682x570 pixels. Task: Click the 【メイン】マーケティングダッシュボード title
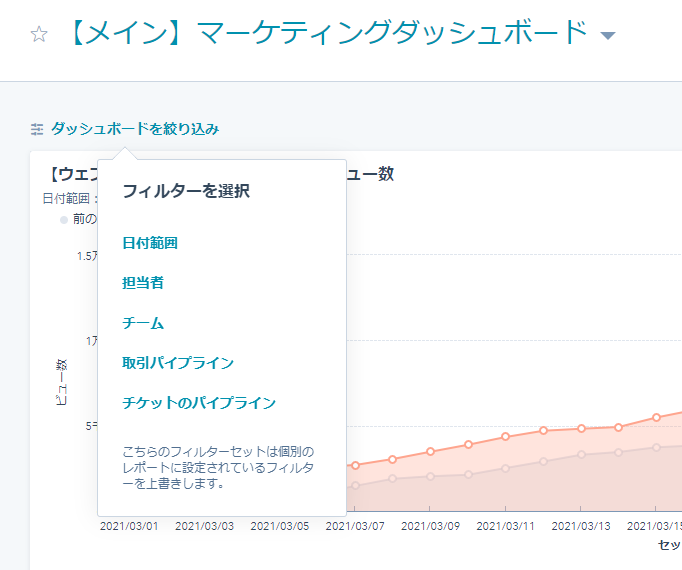[x=328, y=33]
